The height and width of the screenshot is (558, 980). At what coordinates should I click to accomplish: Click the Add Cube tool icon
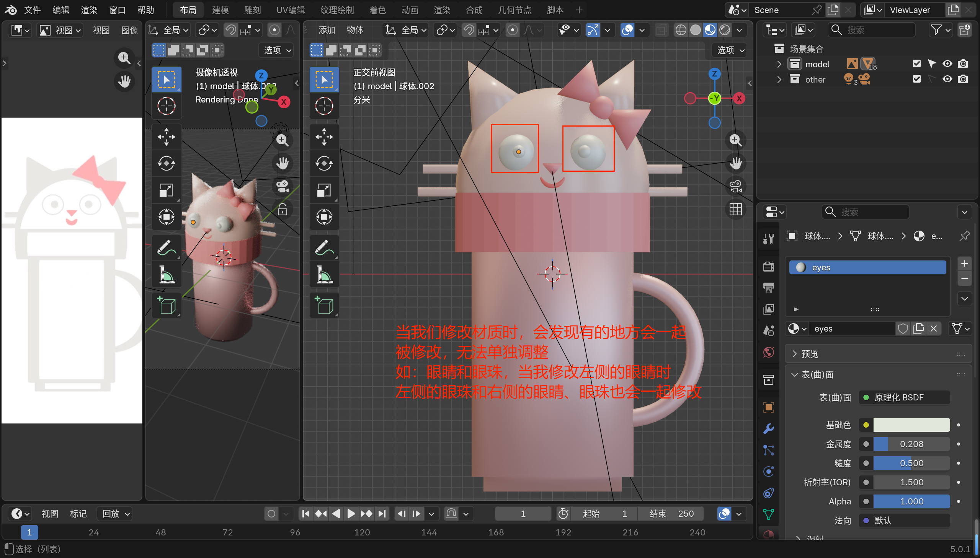[x=324, y=306]
